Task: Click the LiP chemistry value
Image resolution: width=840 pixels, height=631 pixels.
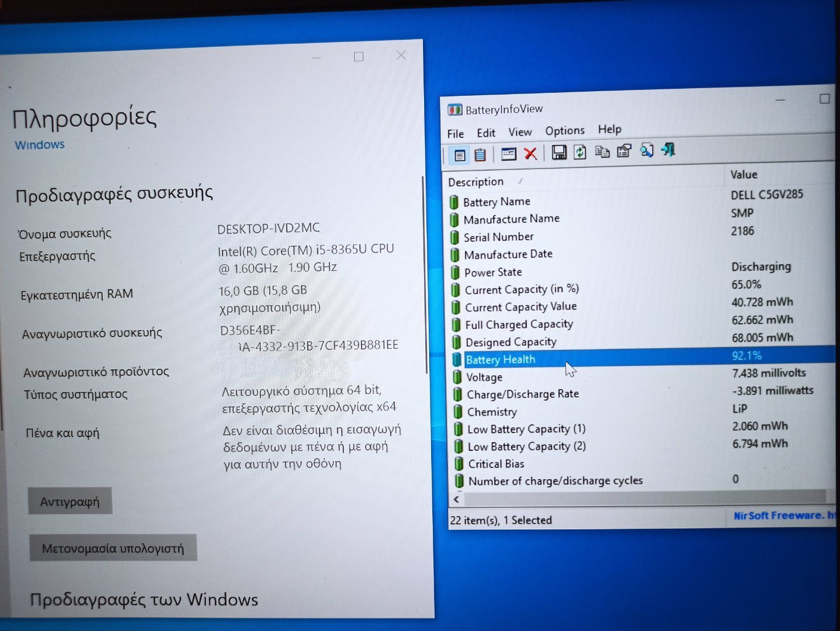Action: [740, 408]
